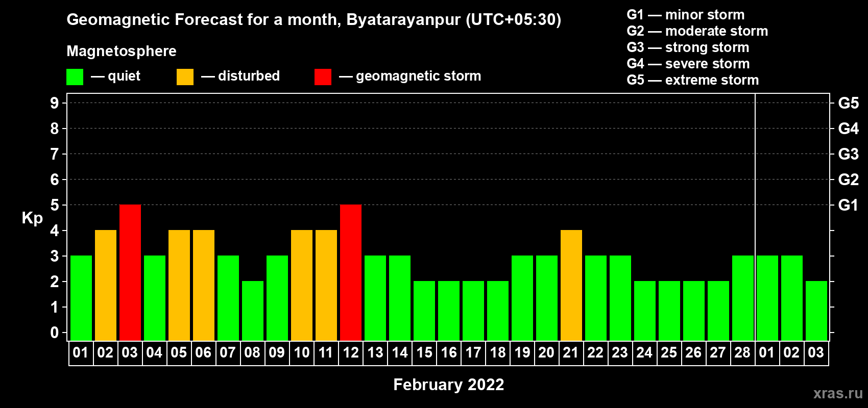
Task: Click the date label 14 on the axis
Action: click(x=400, y=352)
